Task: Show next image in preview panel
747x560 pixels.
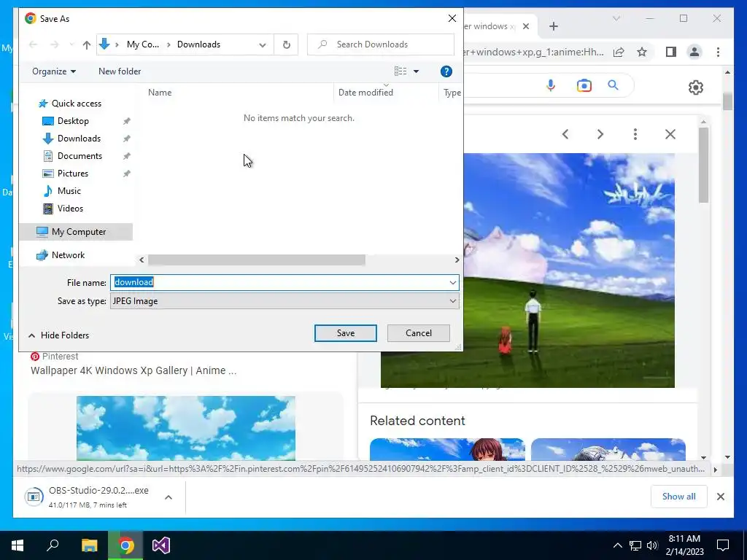Action: pos(600,134)
